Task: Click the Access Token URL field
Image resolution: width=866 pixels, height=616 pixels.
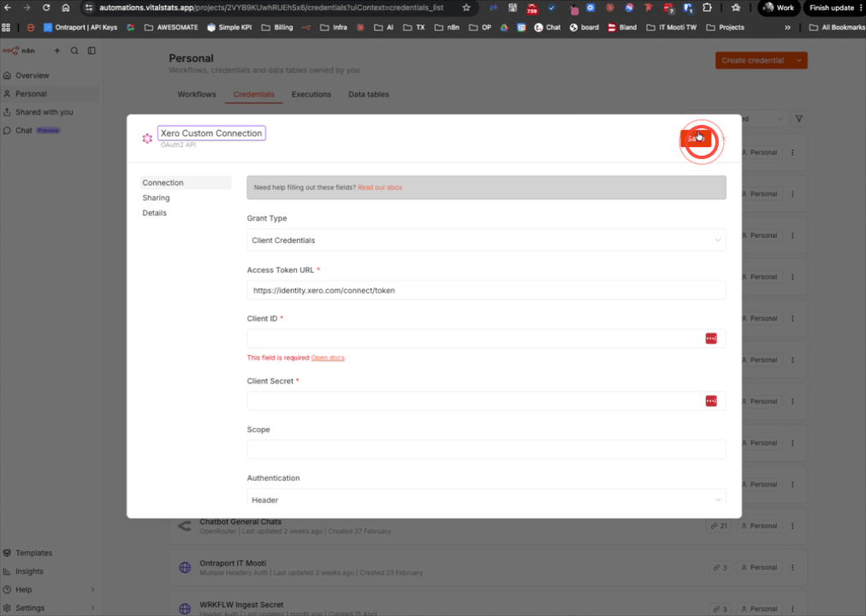Action: point(486,290)
